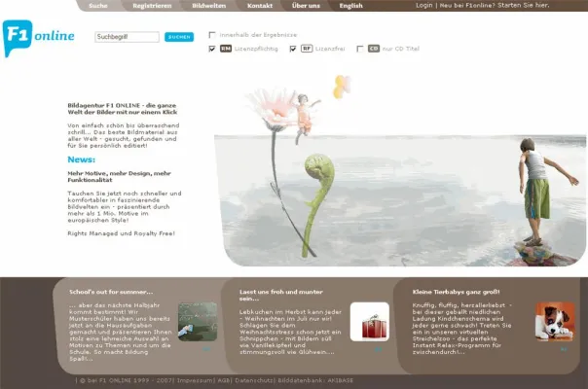
Task: Click the main fantasy lake banner image
Action: click(399, 175)
